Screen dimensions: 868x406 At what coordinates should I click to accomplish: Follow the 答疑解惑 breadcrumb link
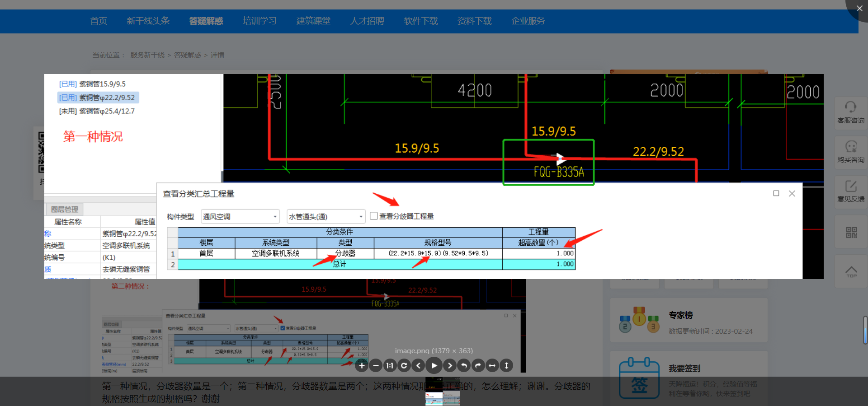pyautogui.click(x=188, y=55)
